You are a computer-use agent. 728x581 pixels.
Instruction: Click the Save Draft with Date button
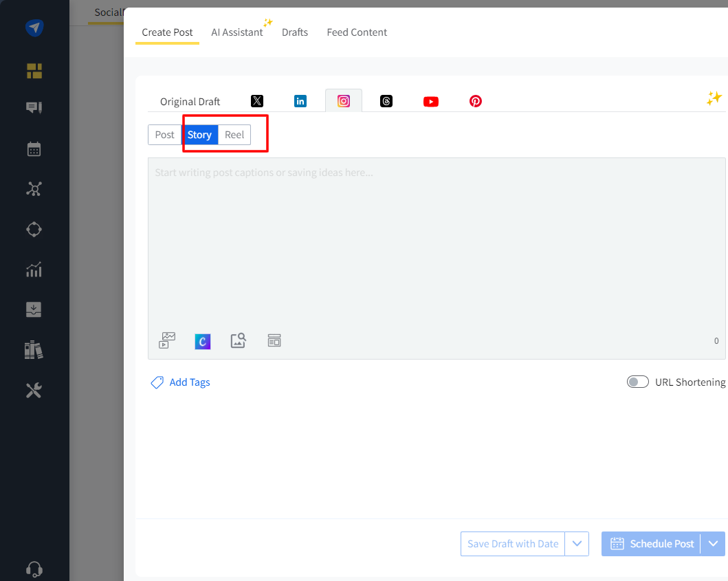pyautogui.click(x=513, y=544)
